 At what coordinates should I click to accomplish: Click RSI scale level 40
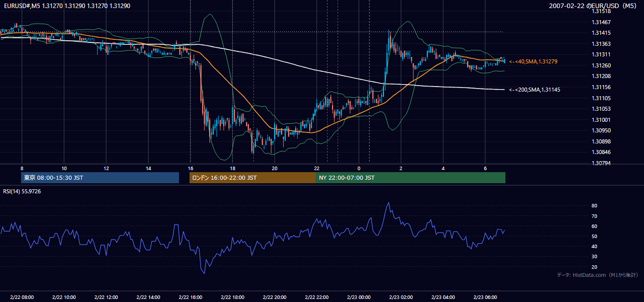[595, 246]
